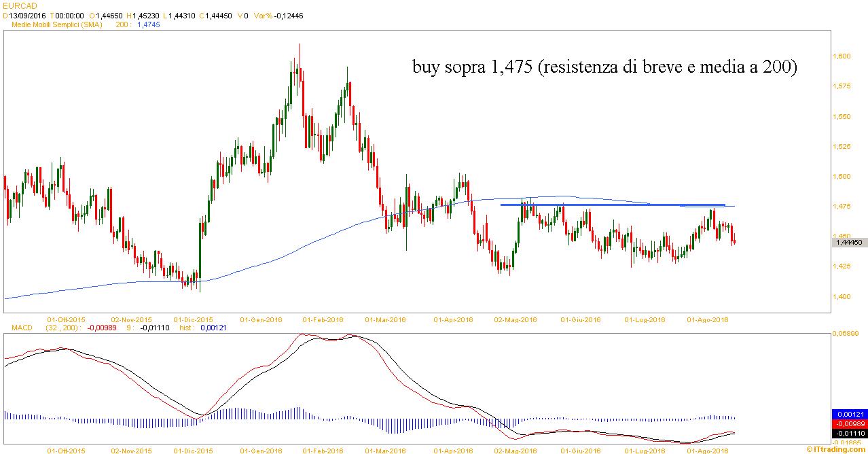This screenshot has width=868, height=454.
Task: Click the 1,600 price level on axis
Action: coord(844,56)
